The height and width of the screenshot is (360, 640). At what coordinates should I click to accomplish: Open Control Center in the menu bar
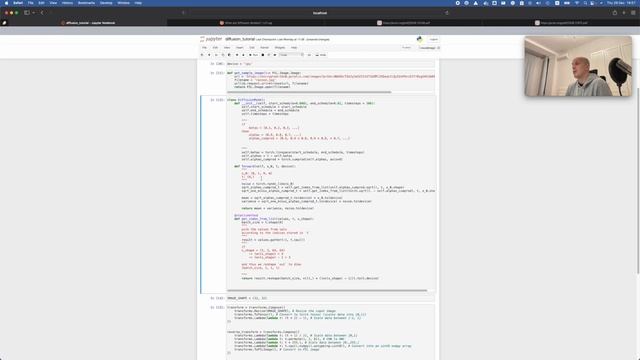(592, 3)
